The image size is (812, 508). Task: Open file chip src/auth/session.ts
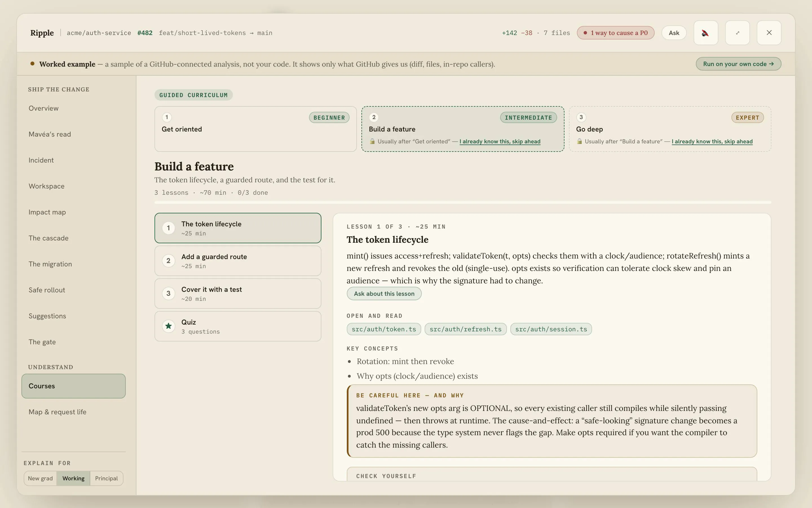[x=551, y=329]
